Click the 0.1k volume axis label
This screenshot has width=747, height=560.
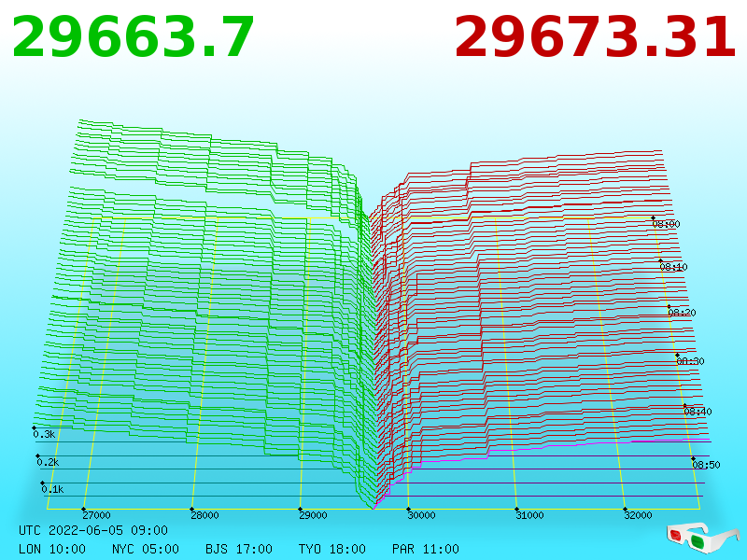coord(52,489)
